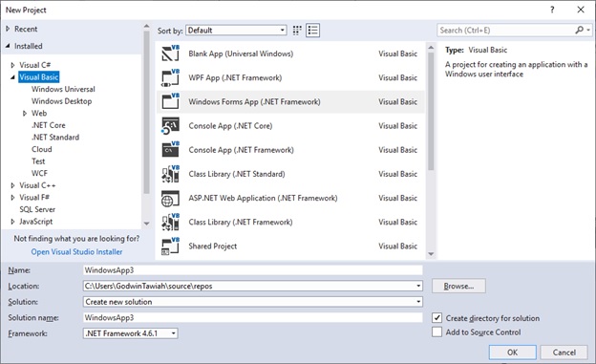
Task: Open the Framework version dropdown
Action: point(130,333)
